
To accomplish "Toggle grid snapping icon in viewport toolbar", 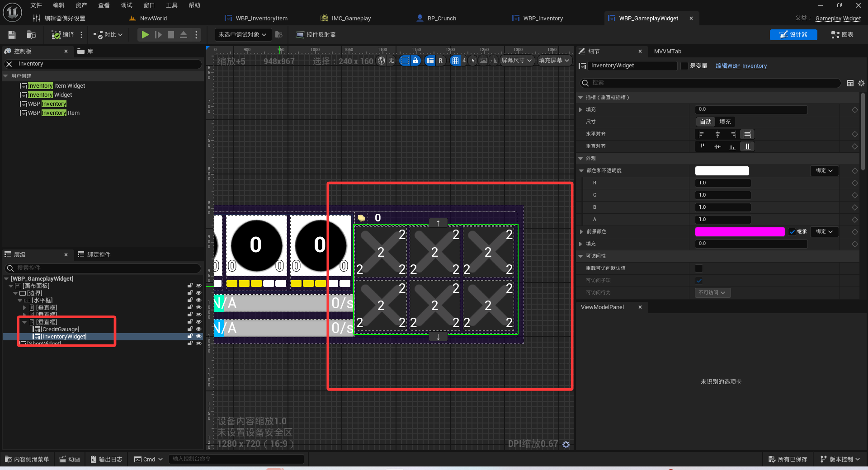I will point(455,61).
